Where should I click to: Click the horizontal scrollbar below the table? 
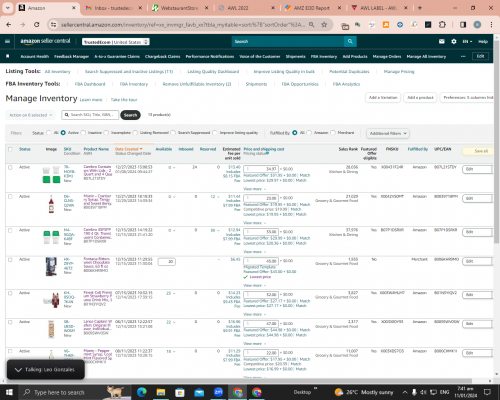238,381
